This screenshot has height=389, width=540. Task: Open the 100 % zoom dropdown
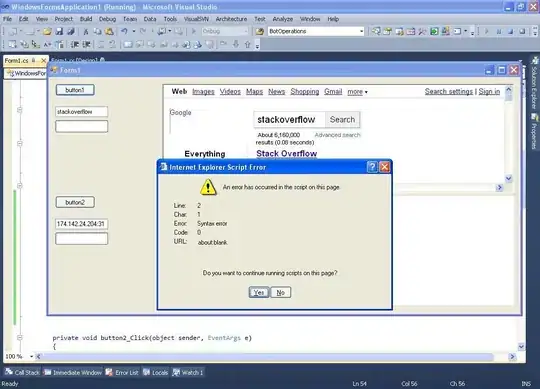(x=31, y=356)
